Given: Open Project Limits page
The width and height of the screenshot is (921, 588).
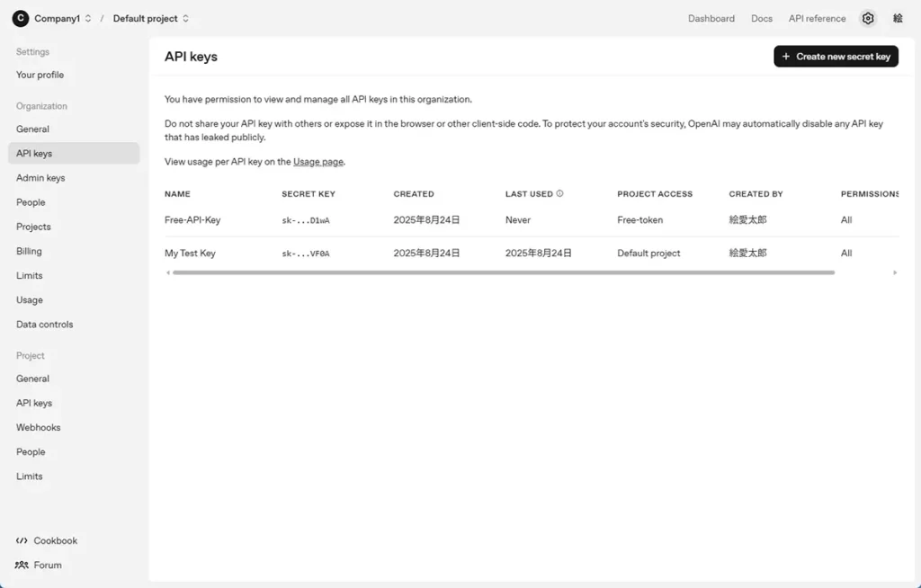Looking at the screenshot, I should (74, 477).
